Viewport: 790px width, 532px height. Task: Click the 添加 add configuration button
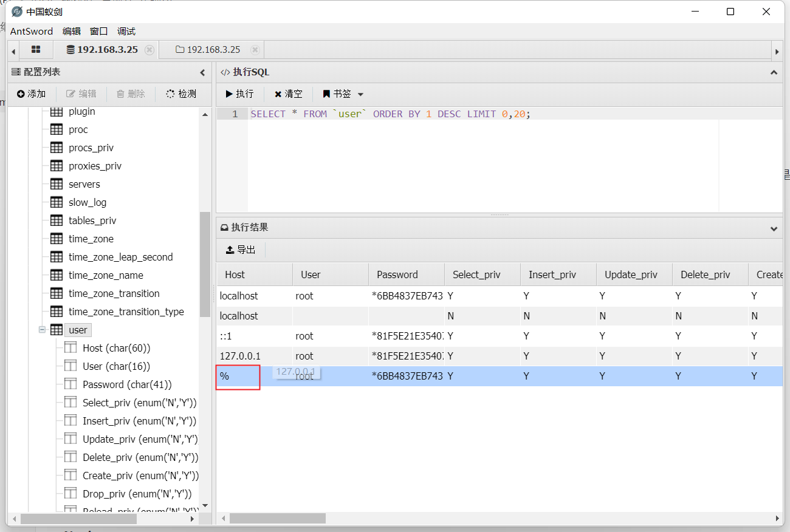[x=32, y=94]
